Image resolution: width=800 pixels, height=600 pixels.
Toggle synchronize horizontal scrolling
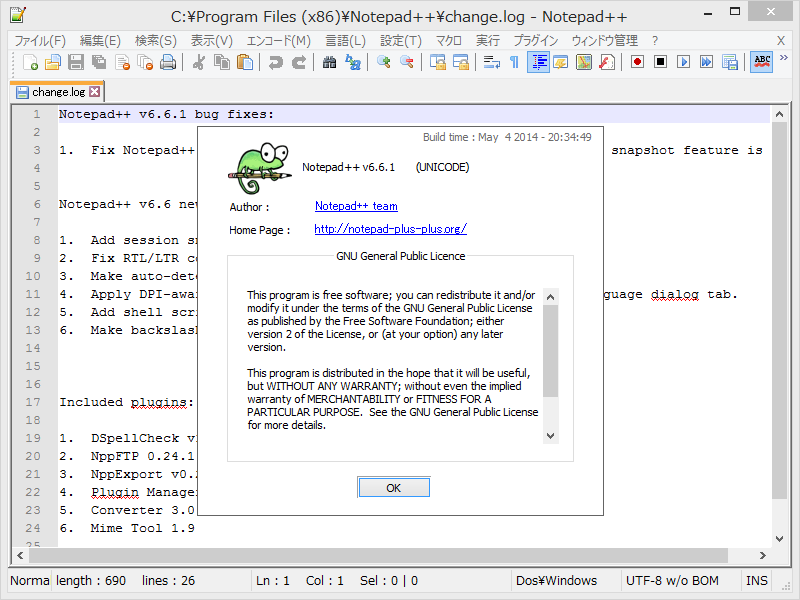click(460, 61)
